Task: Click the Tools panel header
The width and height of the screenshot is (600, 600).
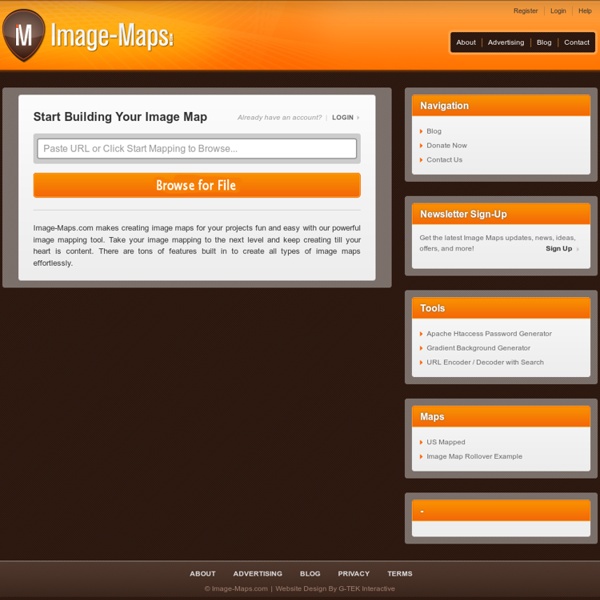Action: tap(501, 308)
